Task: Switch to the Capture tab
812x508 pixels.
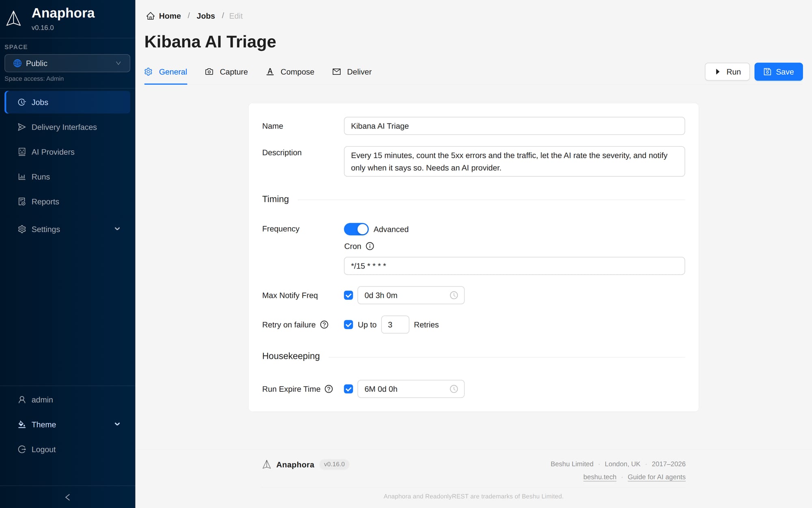Action: pos(227,72)
